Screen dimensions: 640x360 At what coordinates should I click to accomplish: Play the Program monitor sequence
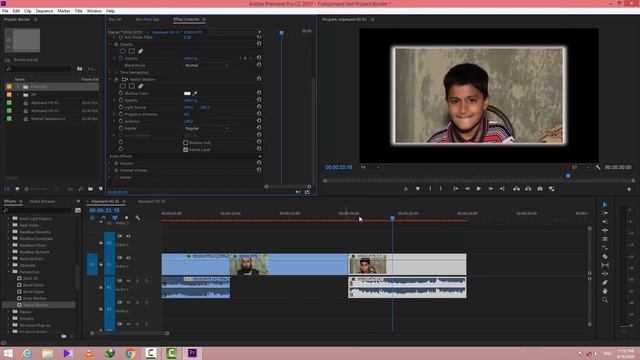pyautogui.click(x=479, y=189)
